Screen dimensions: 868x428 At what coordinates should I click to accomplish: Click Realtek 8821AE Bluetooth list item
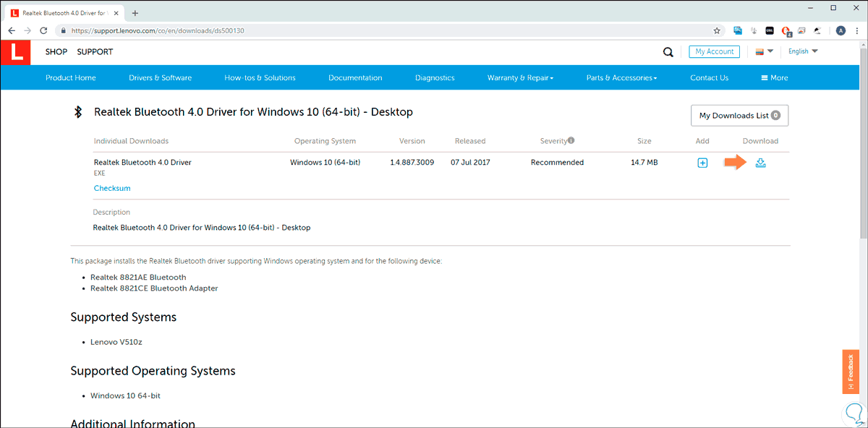(138, 278)
